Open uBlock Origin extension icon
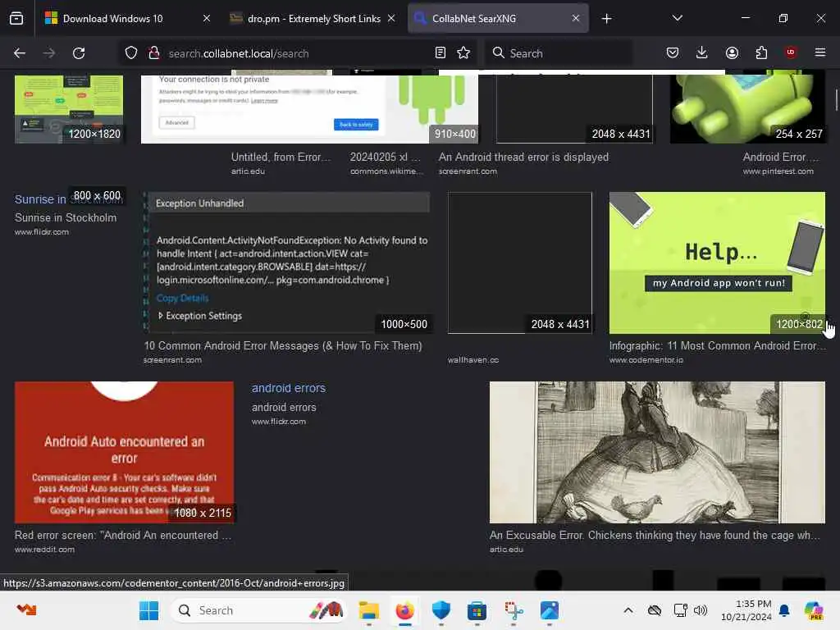 point(791,53)
